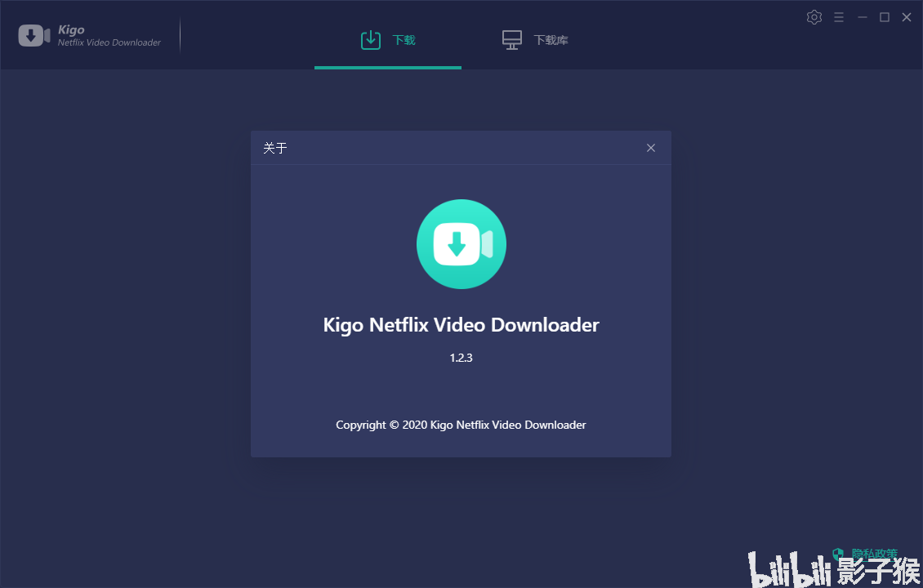Open the settings gear icon
Screen dimensions: 923x588
[x=814, y=17]
